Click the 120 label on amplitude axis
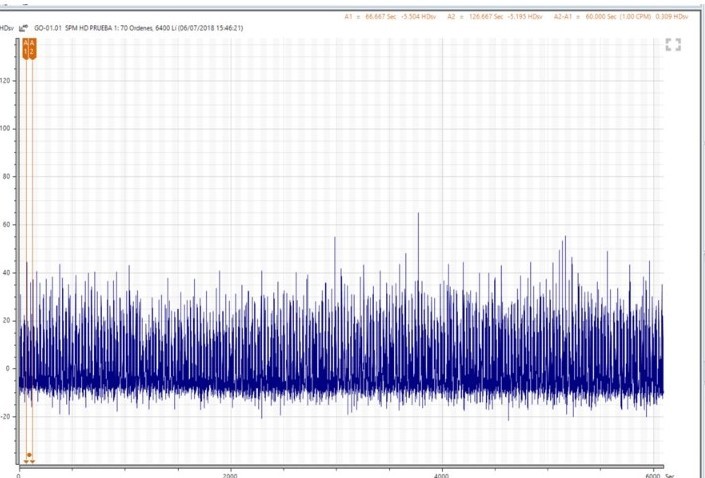The height and width of the screenshot is (478, 705). [7, 80]
